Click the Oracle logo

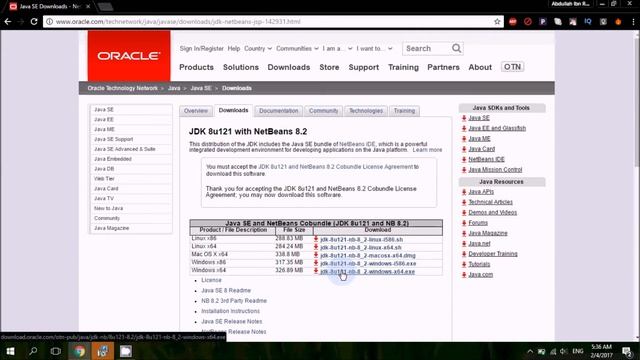[129, 56]
